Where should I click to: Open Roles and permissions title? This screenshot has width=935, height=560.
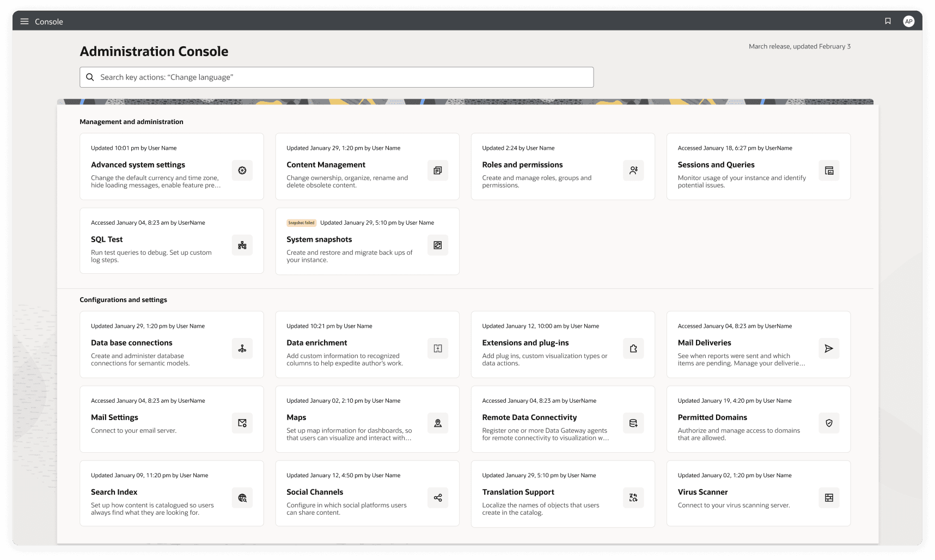(x=522, y=165)
